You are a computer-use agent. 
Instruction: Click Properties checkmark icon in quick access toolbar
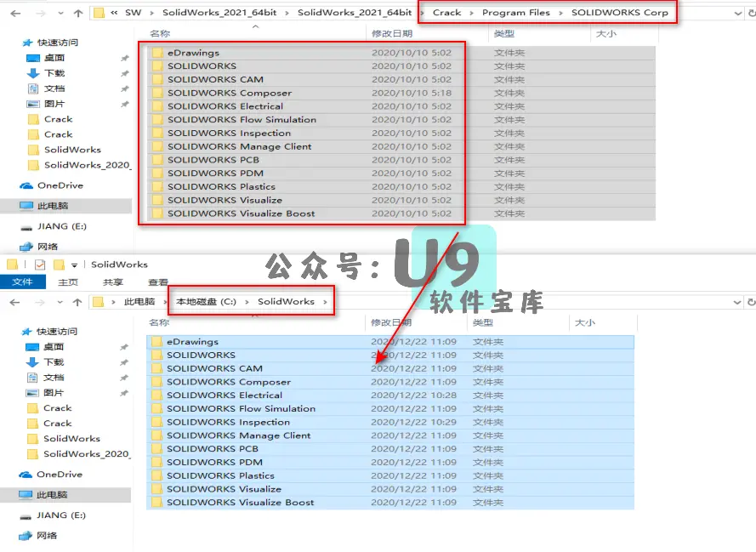pos(40,265)
